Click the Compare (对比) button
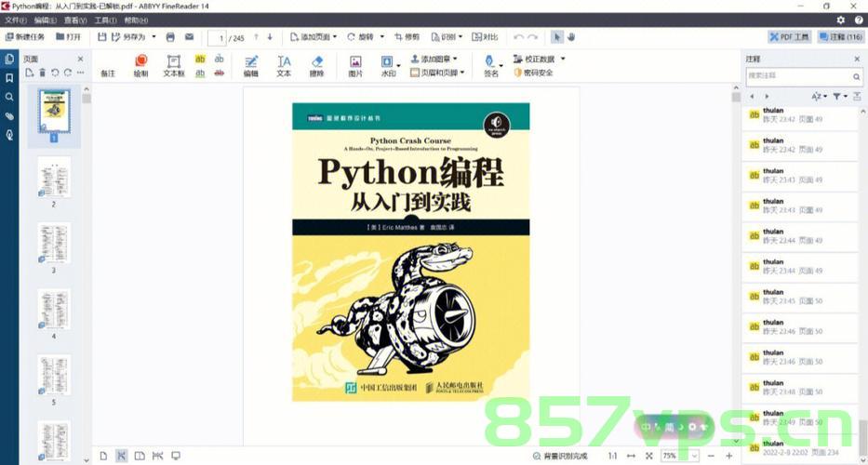 (x=485, y=37)
